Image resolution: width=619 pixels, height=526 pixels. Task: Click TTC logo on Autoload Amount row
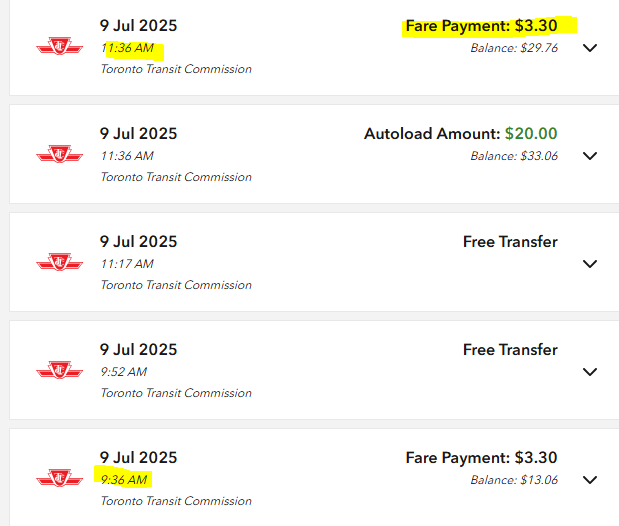(60, 154)
